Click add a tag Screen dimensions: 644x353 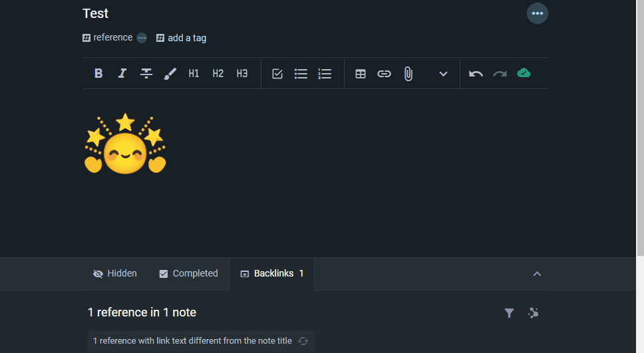pyautogui.click(x=182, y=38)
